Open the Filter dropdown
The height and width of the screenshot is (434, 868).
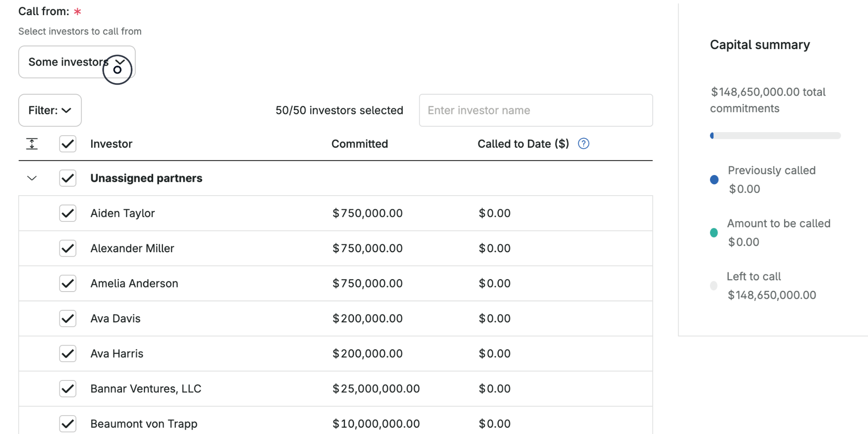coord(50,110)
